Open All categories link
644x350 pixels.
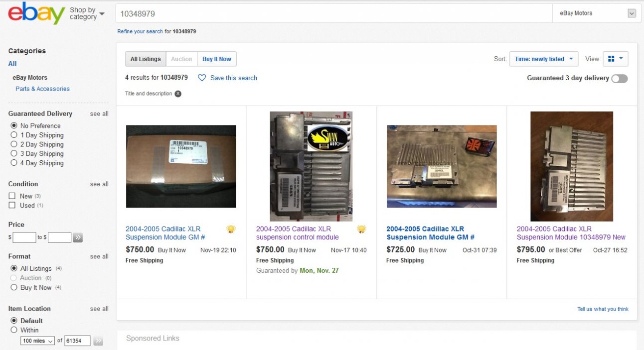(12, 64)
